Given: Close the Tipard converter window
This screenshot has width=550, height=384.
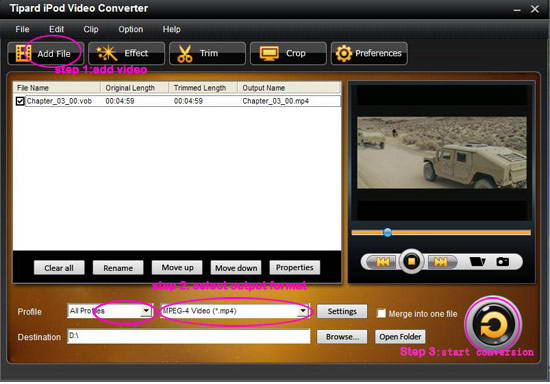Looking at the screenshot, I should (x=535, y=9).
